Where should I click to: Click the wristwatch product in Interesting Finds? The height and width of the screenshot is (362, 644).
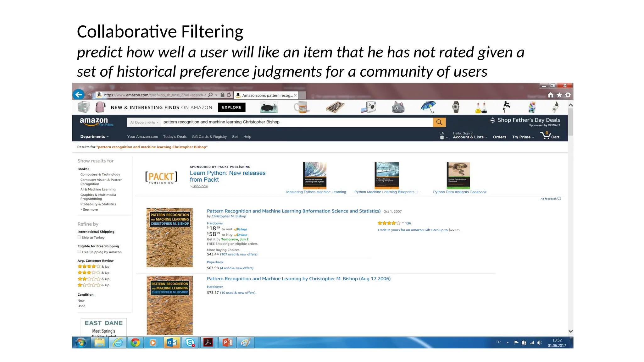(x=456, y=107)
